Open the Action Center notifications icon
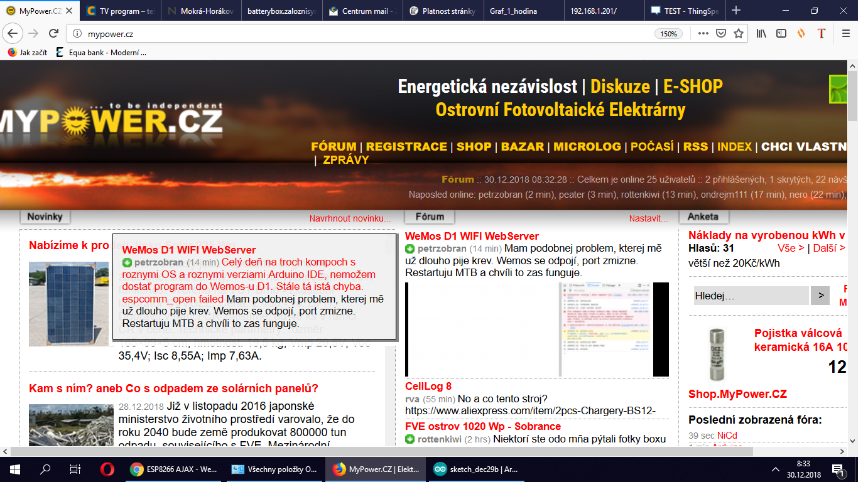868x482 pixels. pyautogui.click(x=838, y=469)
